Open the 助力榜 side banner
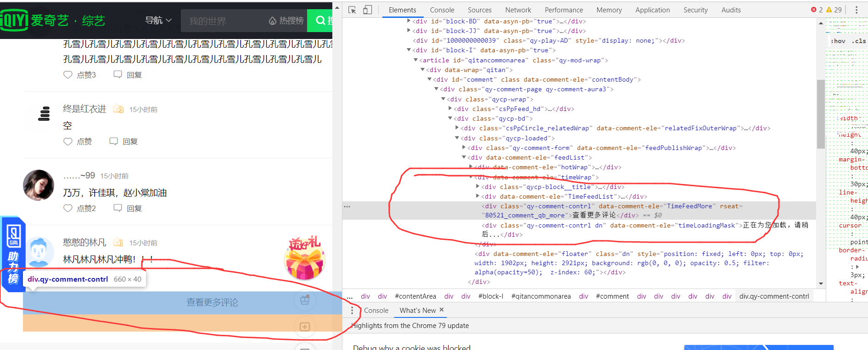 point(13,254)
